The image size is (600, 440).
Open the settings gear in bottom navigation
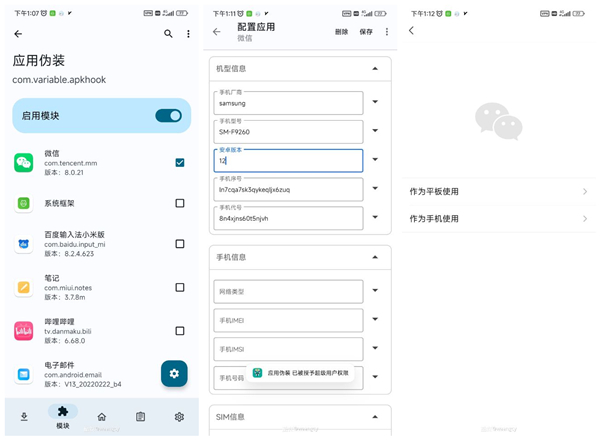(179, 416)
